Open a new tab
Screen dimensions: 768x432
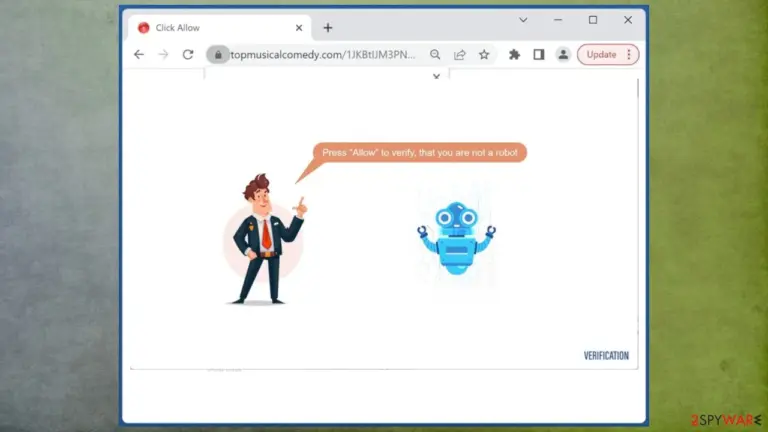click(328, 28)
